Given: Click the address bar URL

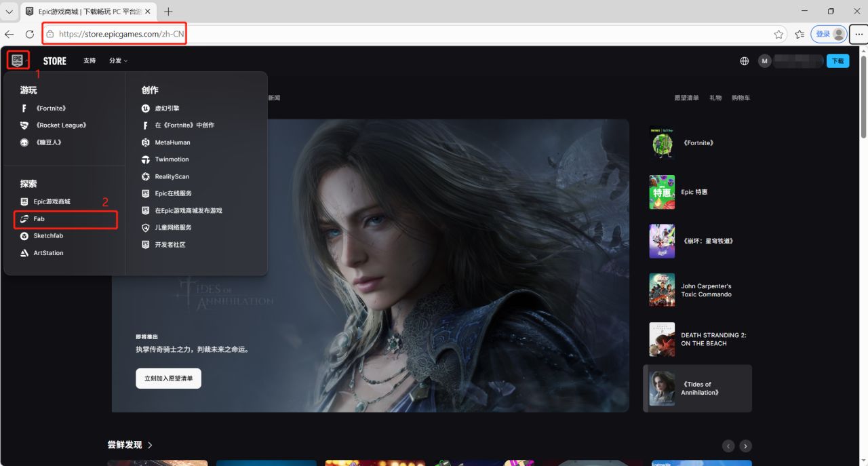Looking at the screenshot, I should (x=121, y=34).
